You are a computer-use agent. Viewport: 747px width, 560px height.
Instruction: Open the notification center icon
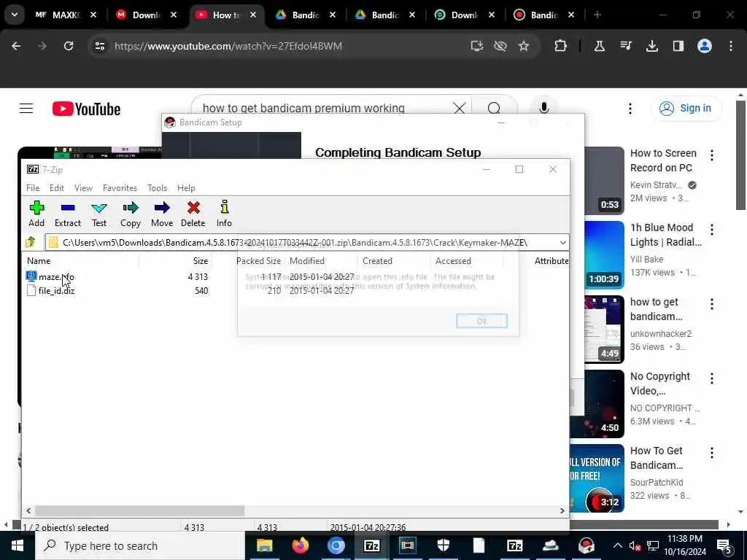[724, 545]
